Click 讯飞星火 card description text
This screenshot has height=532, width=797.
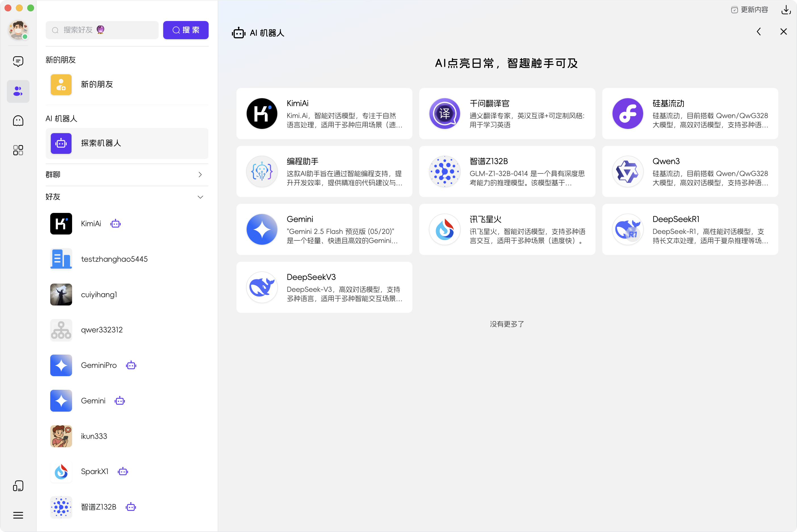click(x=527, y=236)
